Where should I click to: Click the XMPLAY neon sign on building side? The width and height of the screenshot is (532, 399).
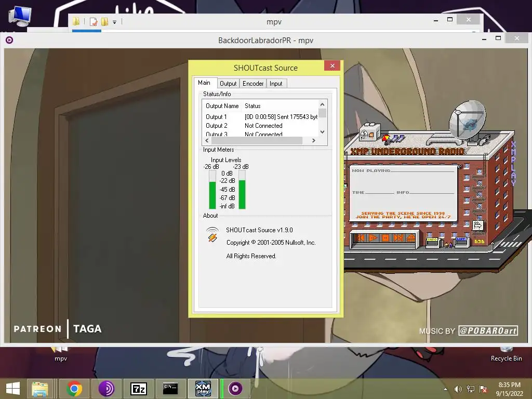pos(513,164)
